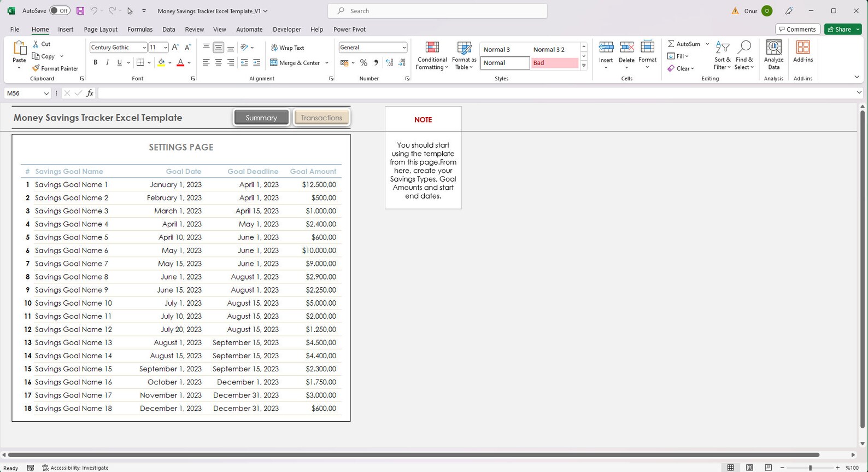Open Format as Table gallery

pyautogui.click(x=464, y=56)
